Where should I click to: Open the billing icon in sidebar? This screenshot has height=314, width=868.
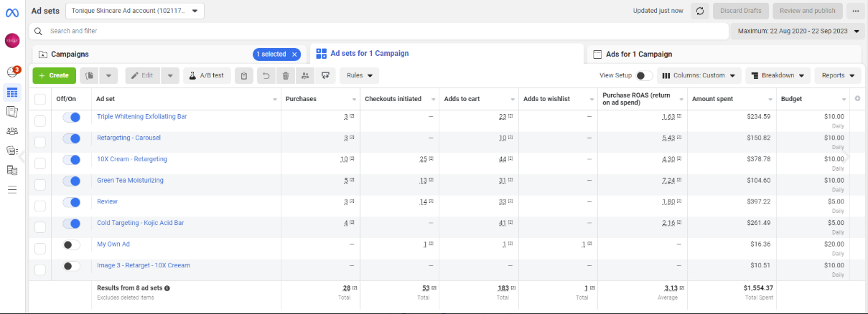tap(12, 170)
